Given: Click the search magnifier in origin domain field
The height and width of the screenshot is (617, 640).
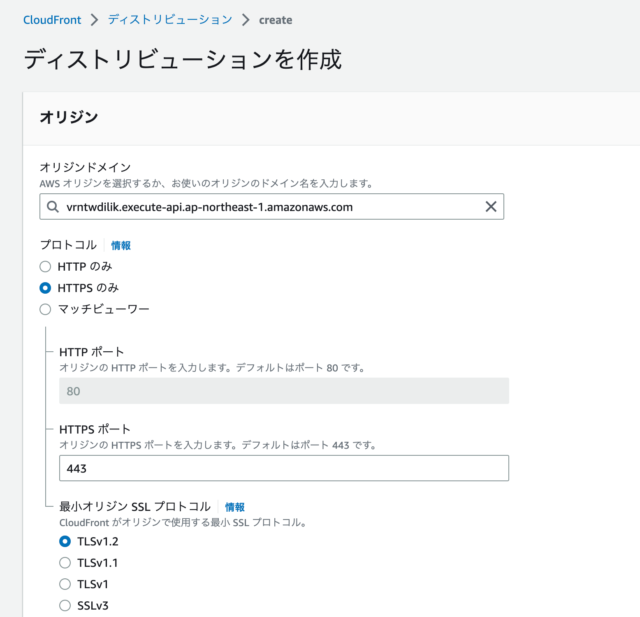Looking at the screenshot, I should pos(53,206).
